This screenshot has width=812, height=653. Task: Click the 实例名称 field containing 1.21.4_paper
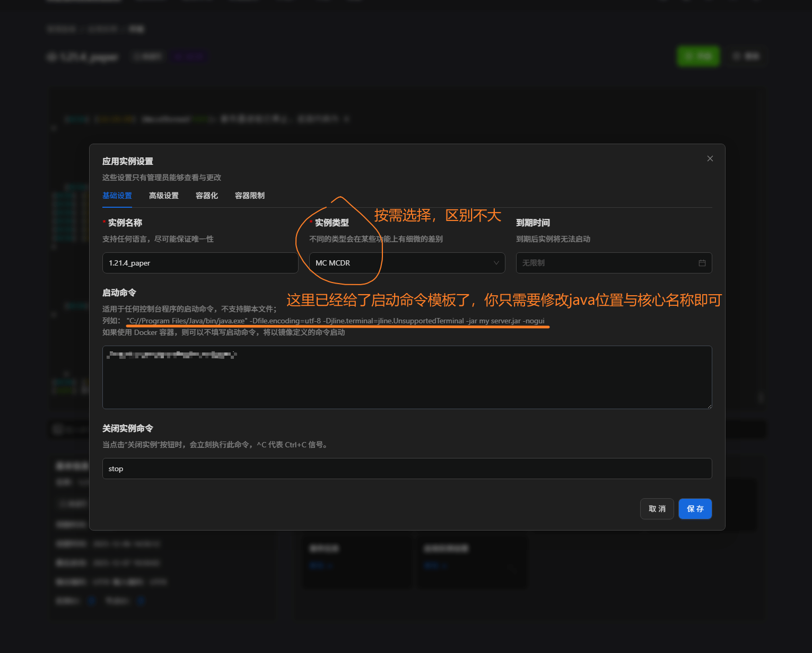click(200, 263)
